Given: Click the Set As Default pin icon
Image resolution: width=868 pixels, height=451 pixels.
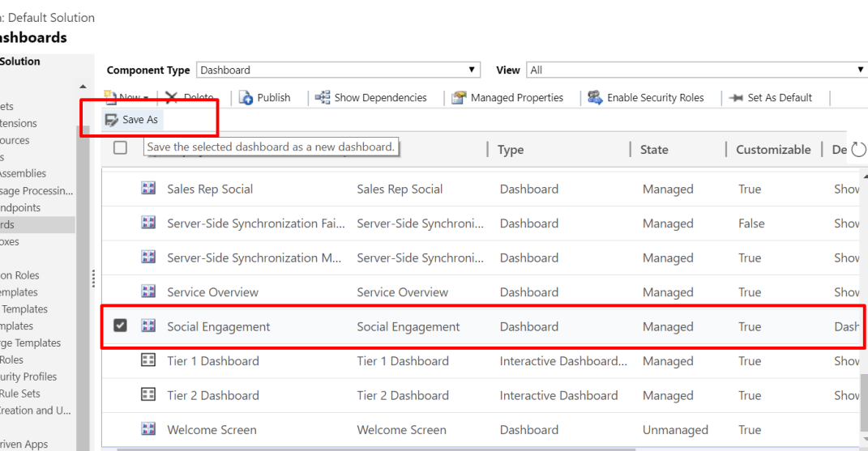Looking at the screenshot, I should click(x=736, y=98).
